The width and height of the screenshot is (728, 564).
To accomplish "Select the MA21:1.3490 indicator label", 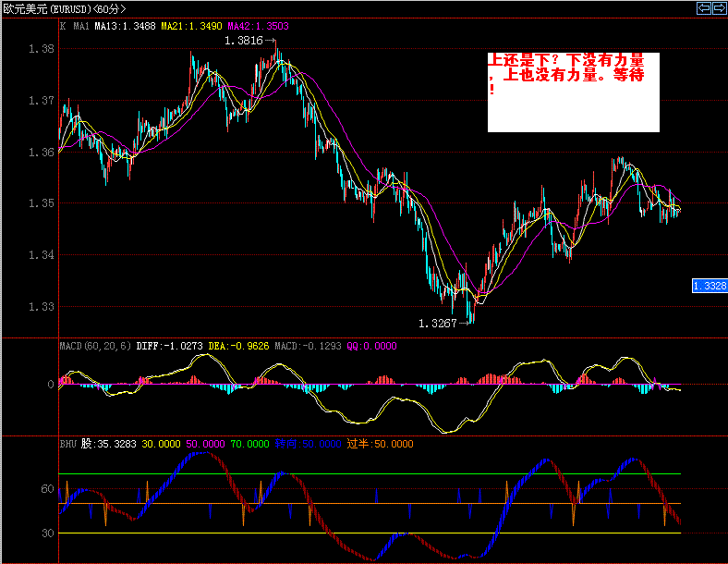I will (192, 27).
